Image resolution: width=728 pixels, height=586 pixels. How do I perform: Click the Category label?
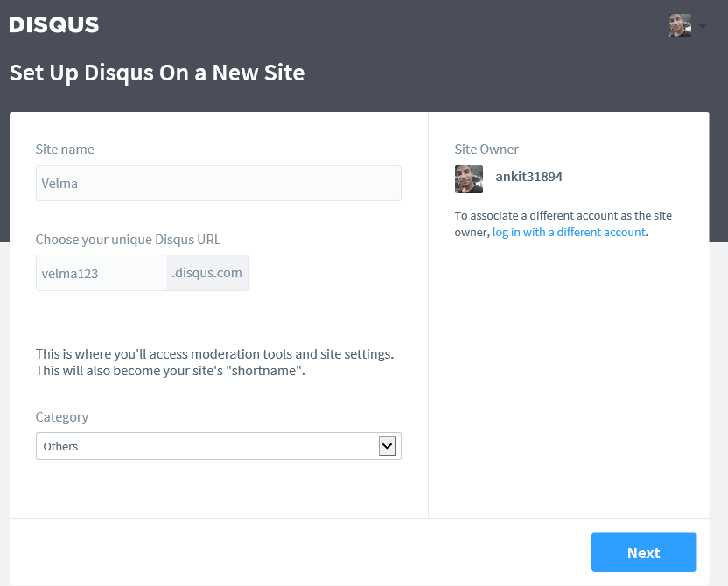pyautogui.click(x=62, y=417)
